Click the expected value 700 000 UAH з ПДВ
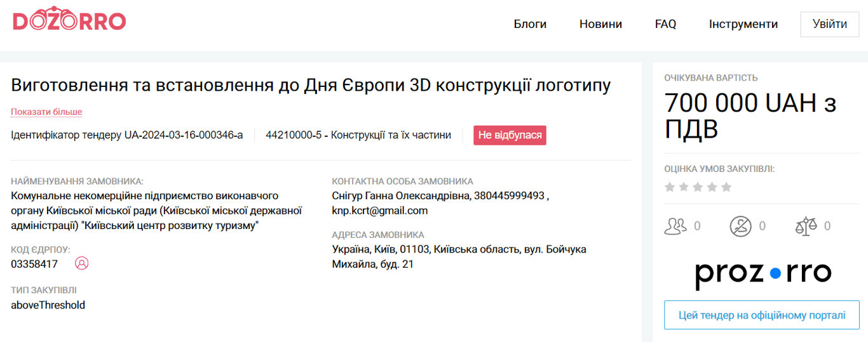Image resolution: width=868 pixels, height=342 pixels. click(x=750, y=115)
